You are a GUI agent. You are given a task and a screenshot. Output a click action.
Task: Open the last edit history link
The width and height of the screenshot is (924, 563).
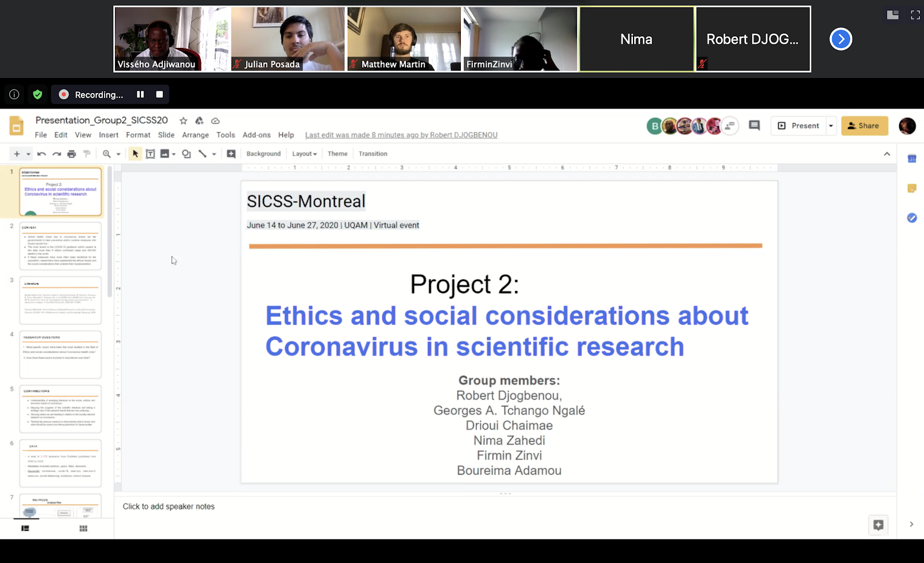(401, 135)
